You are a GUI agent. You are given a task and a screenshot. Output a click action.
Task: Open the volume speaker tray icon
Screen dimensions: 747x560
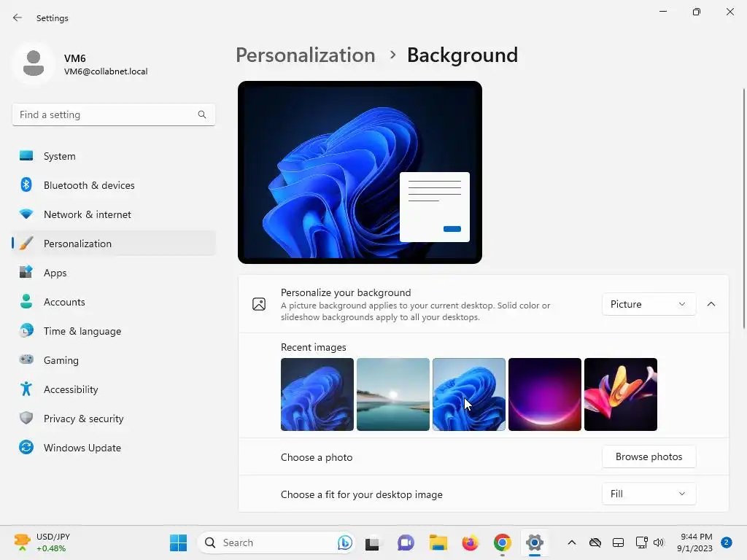(x=659, y=542)
